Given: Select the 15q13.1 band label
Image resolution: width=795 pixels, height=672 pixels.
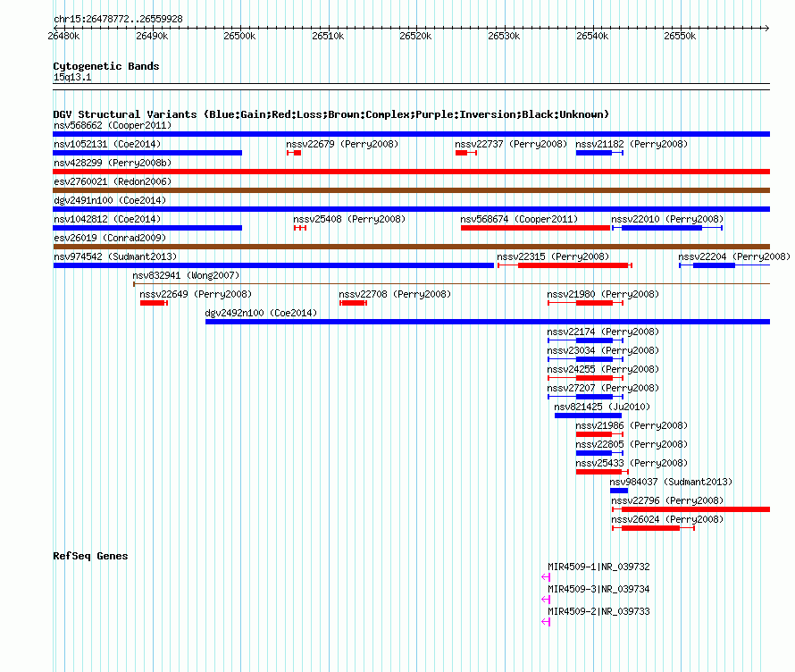Looking at the screenshot, I should [72, 77].
